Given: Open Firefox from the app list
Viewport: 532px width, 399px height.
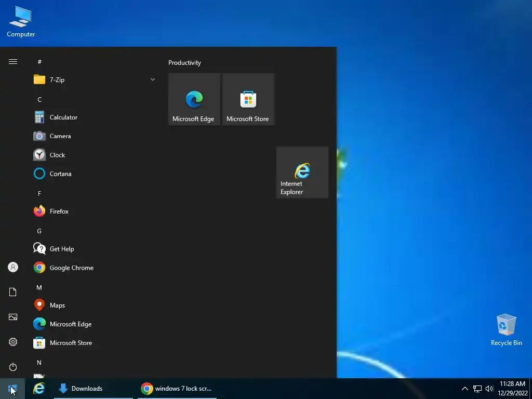Looking at the screenshot, I should click(x=95, y=211).
